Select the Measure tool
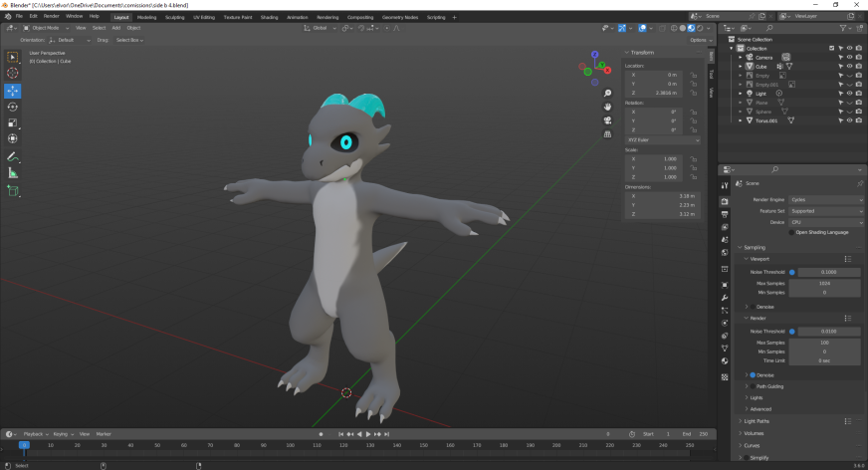 [13, 173]
